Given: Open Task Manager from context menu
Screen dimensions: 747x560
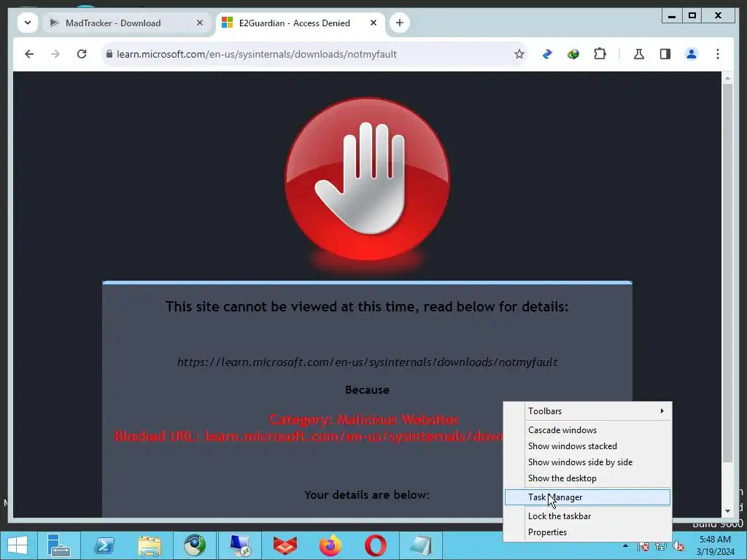Looking at the screenshot, I should tap(587, 497).
